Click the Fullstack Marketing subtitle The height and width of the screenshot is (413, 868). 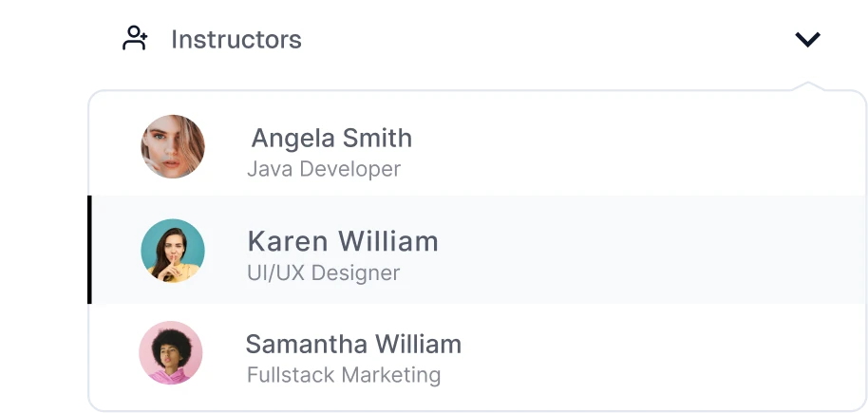tap(344, 375)
